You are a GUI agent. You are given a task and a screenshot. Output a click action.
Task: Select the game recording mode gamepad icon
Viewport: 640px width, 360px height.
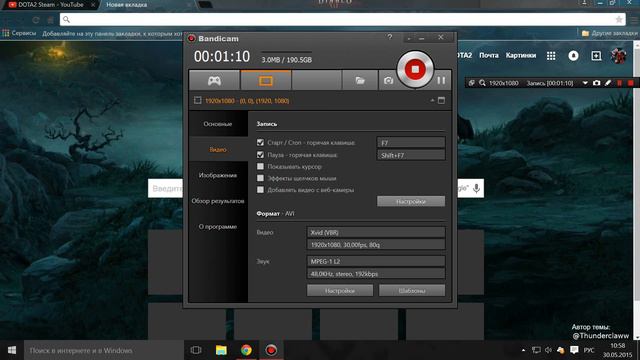pyautogui.click(x=214, y=80)
